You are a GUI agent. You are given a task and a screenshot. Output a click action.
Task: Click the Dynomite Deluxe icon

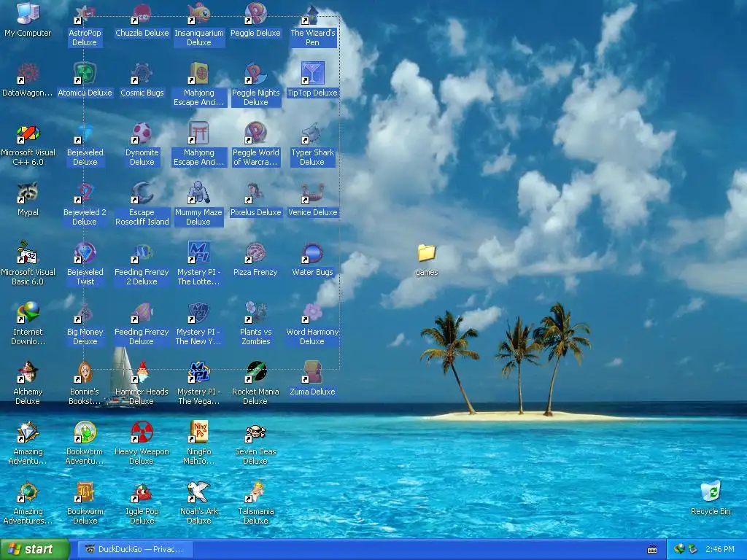point(142,133)
